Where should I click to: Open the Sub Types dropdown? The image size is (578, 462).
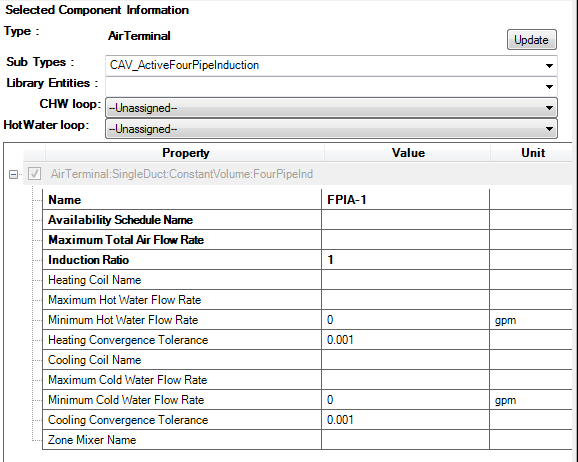(331, 66)
